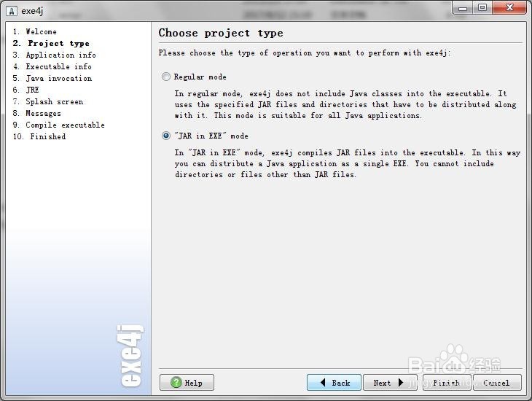Click the green Help question mark icon

(176, 382)
